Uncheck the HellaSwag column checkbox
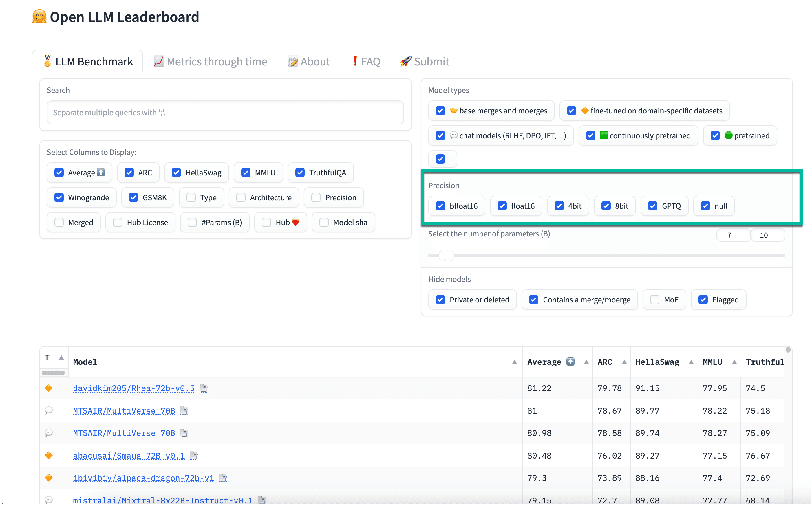Image resolution: width=812 pixels, height=506 pixels. [x=176, y=173]
